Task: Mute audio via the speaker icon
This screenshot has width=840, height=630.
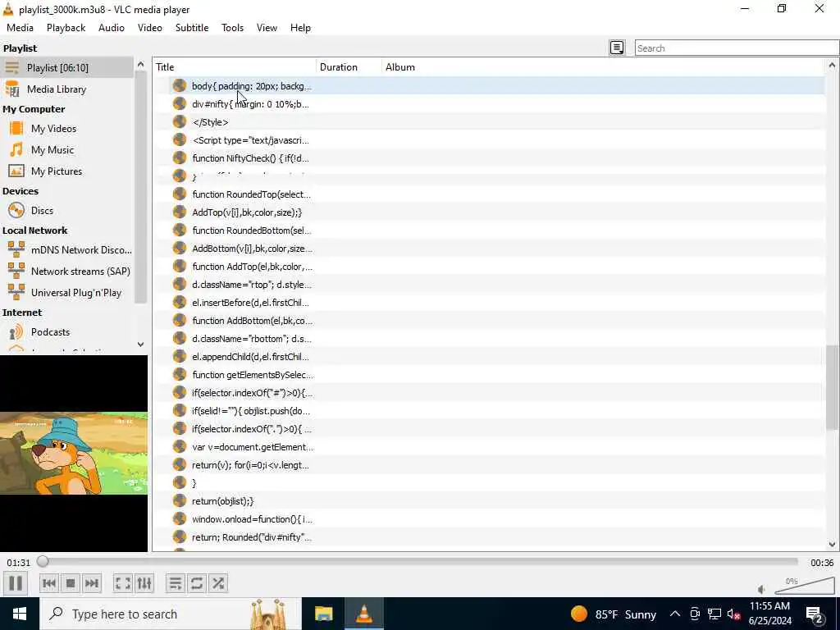Action: 762,589
